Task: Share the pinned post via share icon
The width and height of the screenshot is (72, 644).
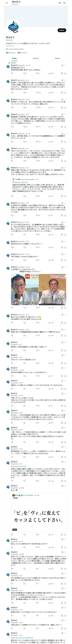Action: tap(65, 73)
